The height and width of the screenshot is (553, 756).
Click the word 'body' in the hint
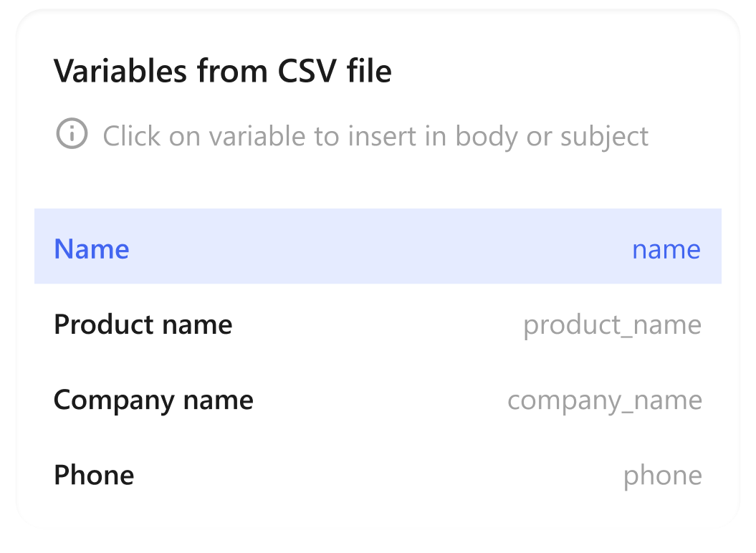pos(487,135)
